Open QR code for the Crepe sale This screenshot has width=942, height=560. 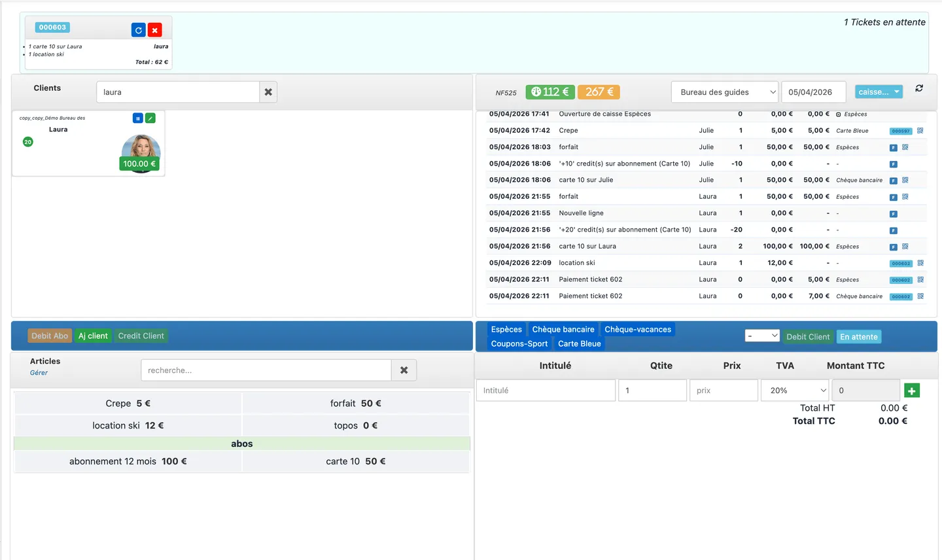pos(920,131)
